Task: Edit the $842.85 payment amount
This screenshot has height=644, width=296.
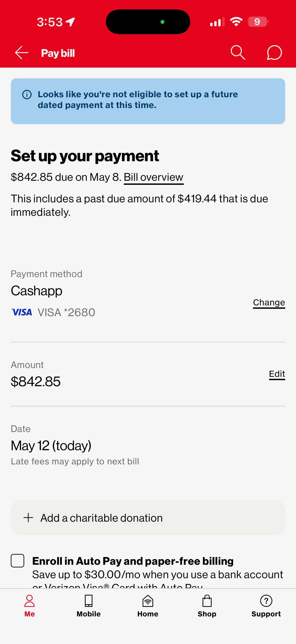Action: tap(277, 374)
